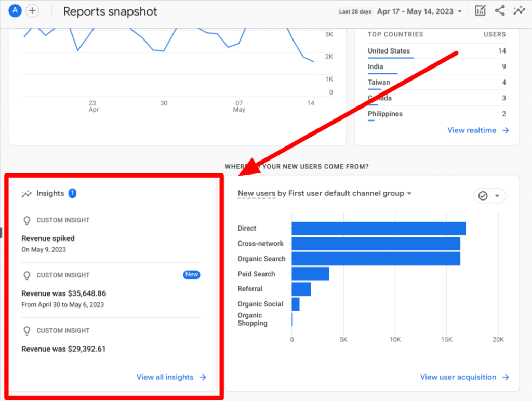Image resolution: width=532 pixels, height=401 pixels.
Task: Open the Insights sparkline icon in the header
Action: [518, 11]
